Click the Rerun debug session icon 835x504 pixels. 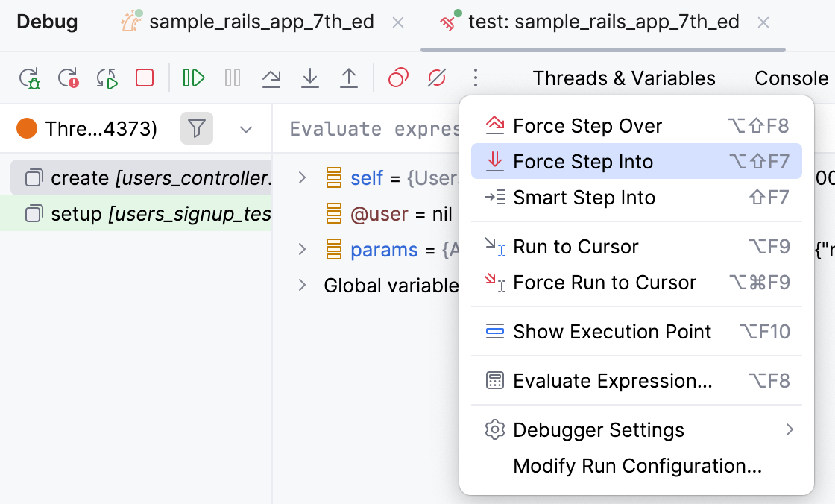coord(30,78)
